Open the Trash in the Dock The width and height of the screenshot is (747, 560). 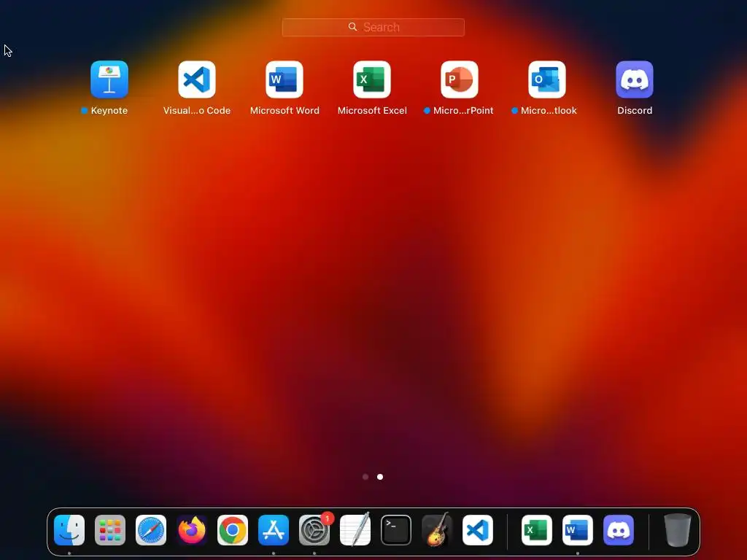click(678, 530)
